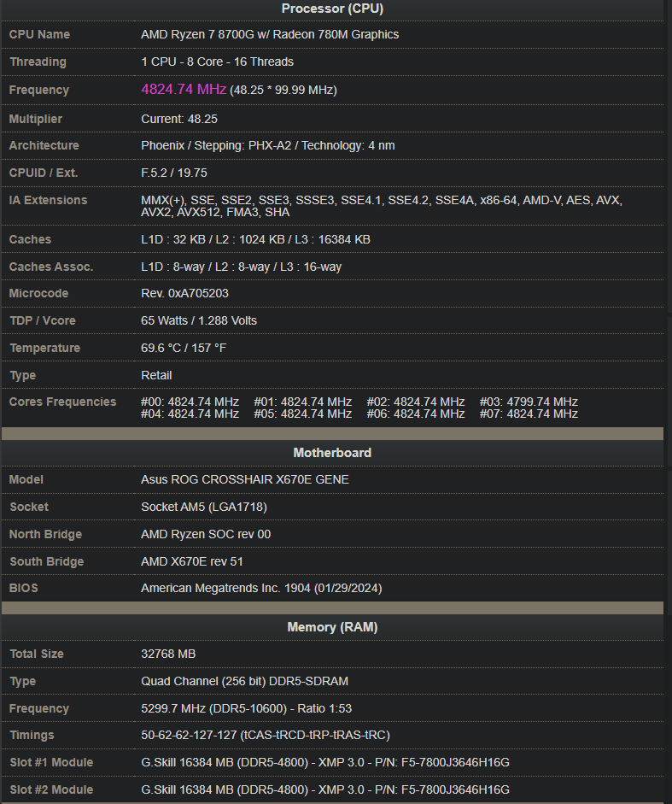The width and height of the screenshot is (672, 804).
Task: Click the Motherboard section header
Action: point(332,453)
